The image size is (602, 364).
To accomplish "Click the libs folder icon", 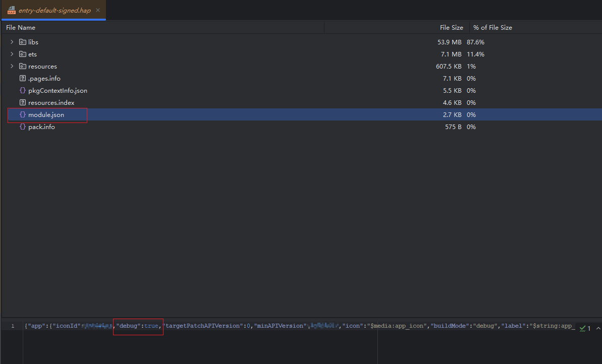I will click(x=22, y=42).
